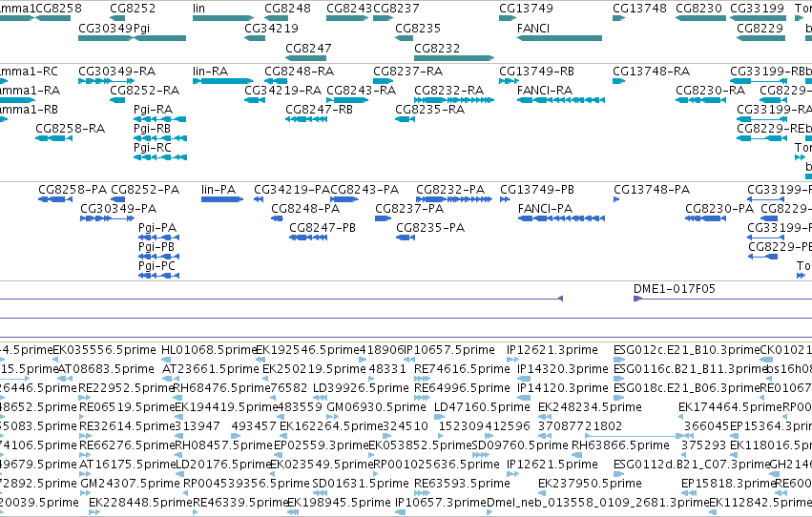Select the CG8247-PB protein label

tap(323, 228)
